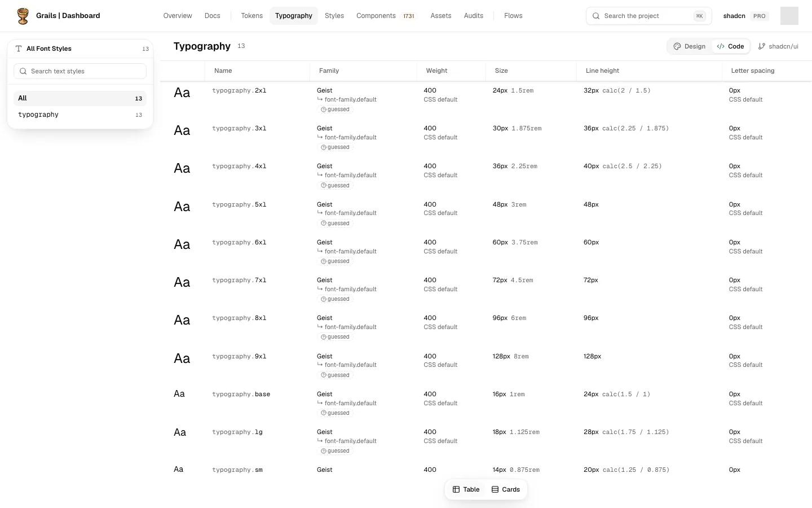
Task: Select the Typography tab
Action: 294,16
